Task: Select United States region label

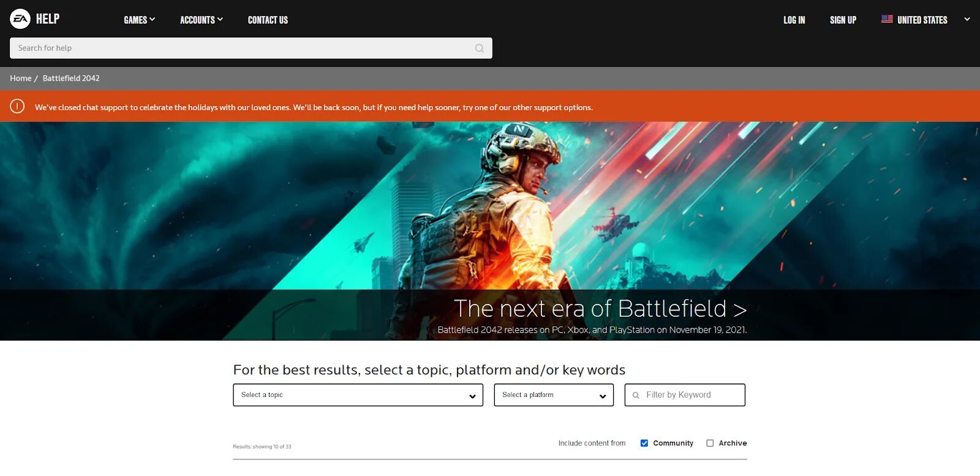Action: [x=922, y=20]
